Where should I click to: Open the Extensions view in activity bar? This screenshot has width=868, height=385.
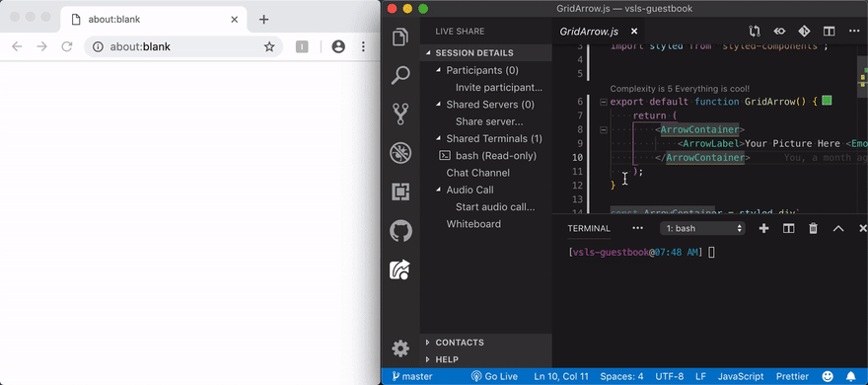click(400, 192)
